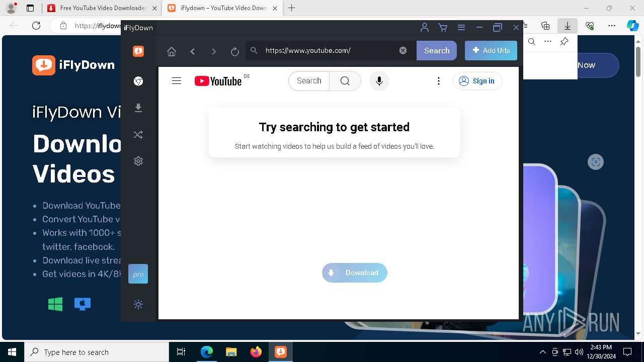Close the Free YouTube Video Downloader tab

point(154,8)
